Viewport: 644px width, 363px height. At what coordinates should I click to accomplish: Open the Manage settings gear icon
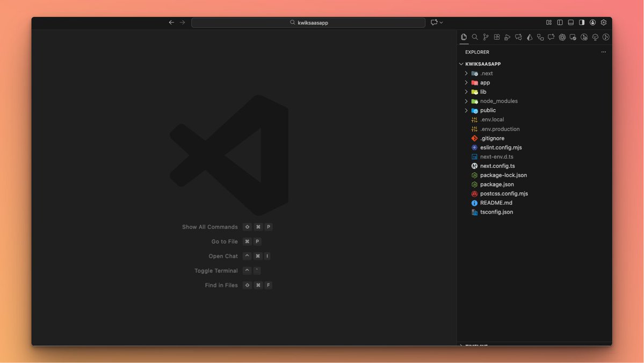click(x=604, y=23)
